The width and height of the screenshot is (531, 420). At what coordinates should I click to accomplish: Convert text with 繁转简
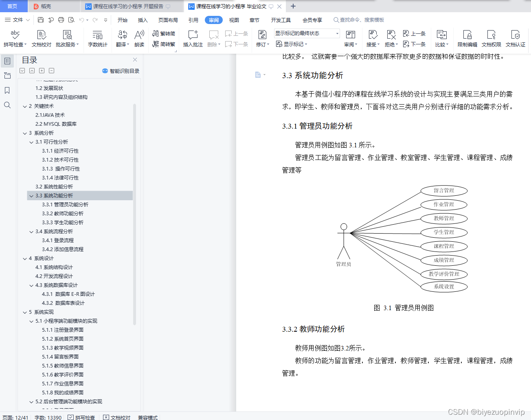click(164, 34)
